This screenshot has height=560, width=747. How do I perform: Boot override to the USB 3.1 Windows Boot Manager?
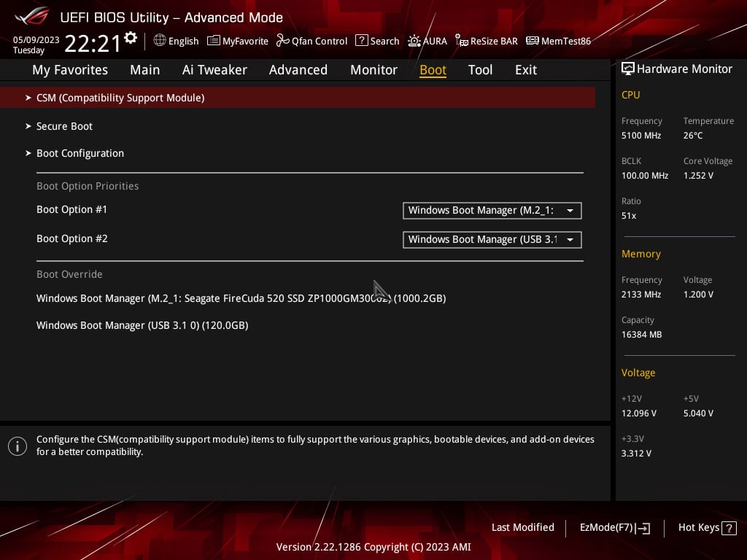pyautogui.click(x=142, y=325)
